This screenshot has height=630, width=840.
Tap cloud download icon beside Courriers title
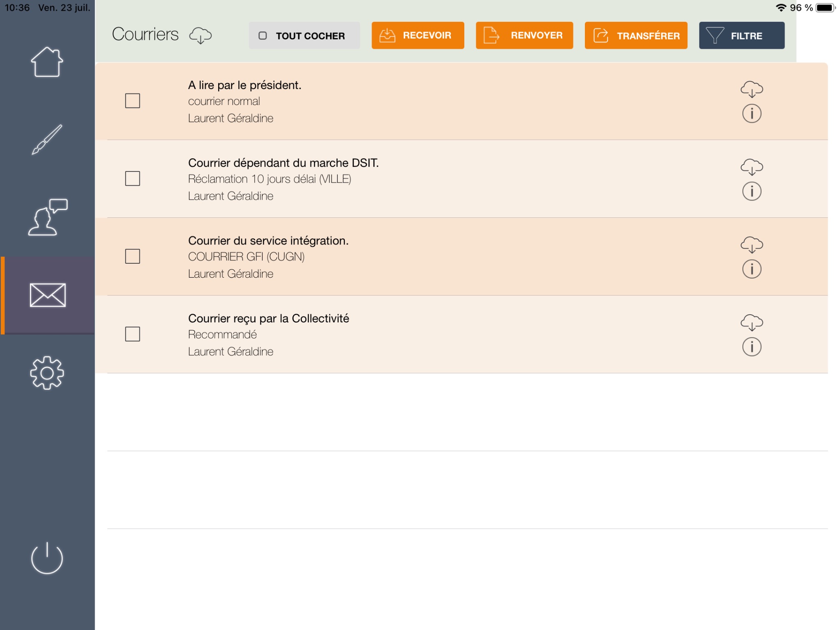(200, 36)
